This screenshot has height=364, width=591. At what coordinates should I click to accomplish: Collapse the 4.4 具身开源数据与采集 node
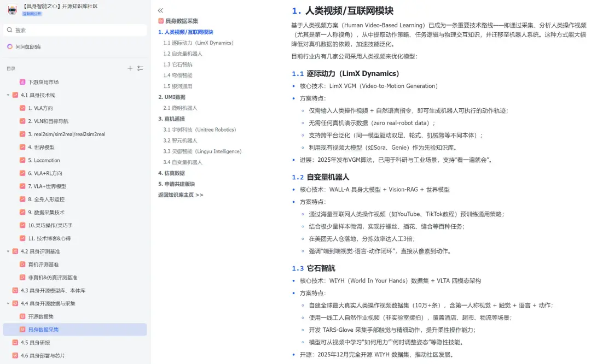pyautogui.click(x=8, y=303)
